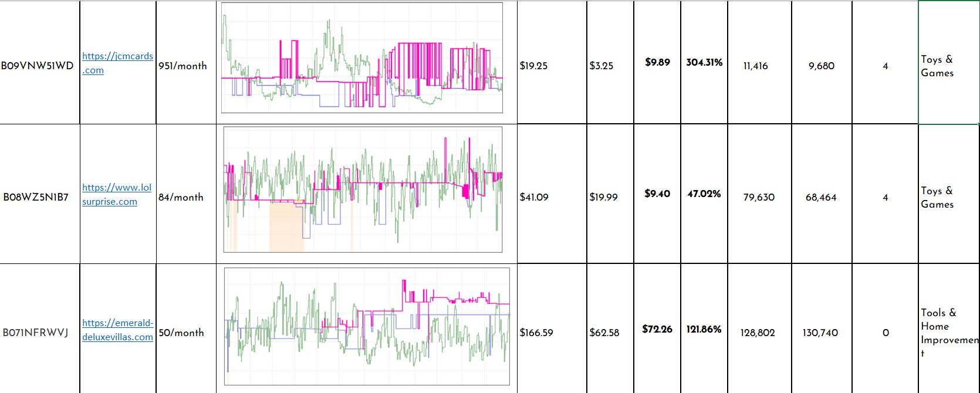Select the $19.99 cost cell
This screenshot has height=393, width=980.
pyautogui.click(x=610, y=194)
